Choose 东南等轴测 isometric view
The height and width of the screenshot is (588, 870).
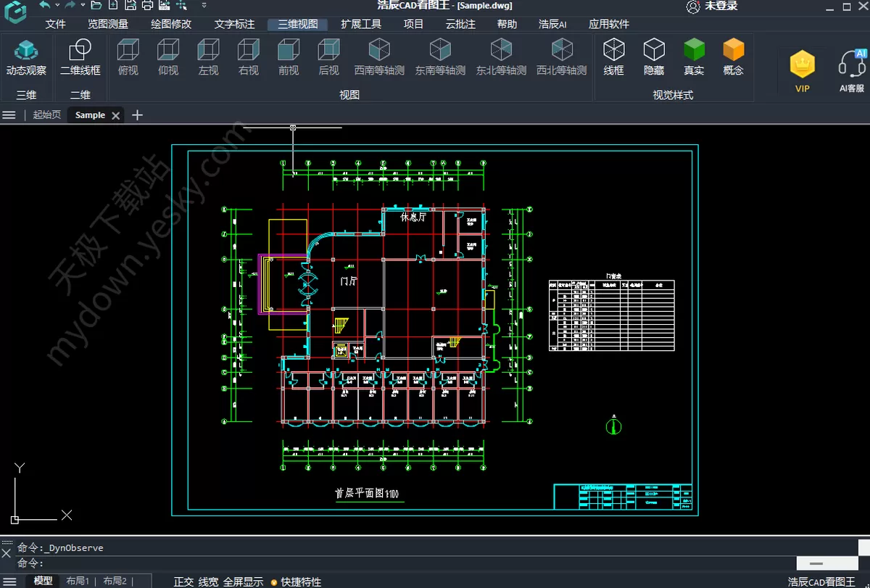click(440, 58)
